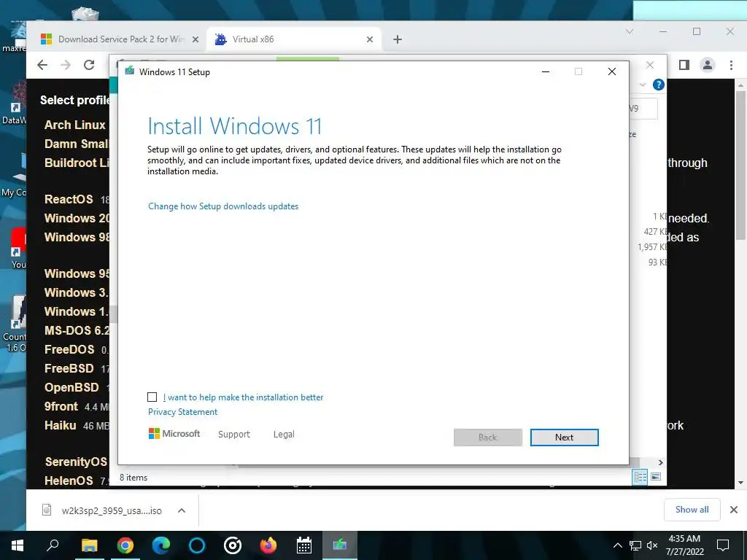This screenshot has width=747, height=560.
Task: Check 'I want to help make the installation better'
Action: tap(152, 397)
